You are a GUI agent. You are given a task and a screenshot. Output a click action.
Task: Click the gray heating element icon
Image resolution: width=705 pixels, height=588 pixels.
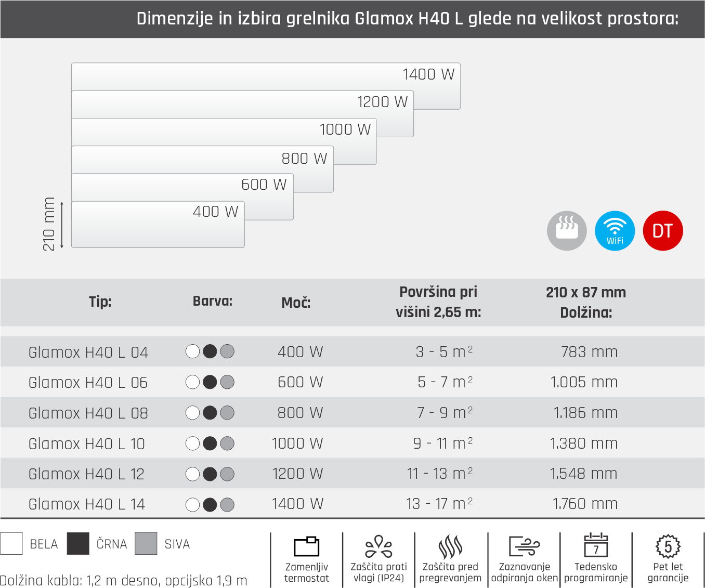[567, 231]
